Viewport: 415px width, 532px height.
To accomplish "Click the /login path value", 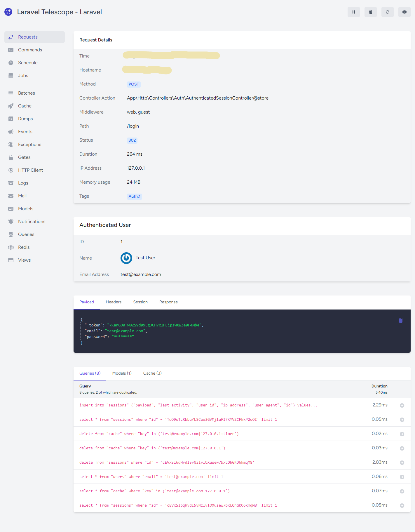I will pos(133,126).
